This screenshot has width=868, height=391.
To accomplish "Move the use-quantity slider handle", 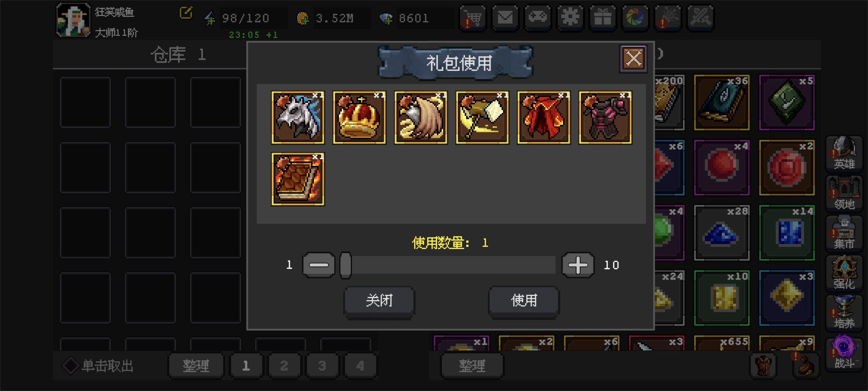I will coord(346,265).
